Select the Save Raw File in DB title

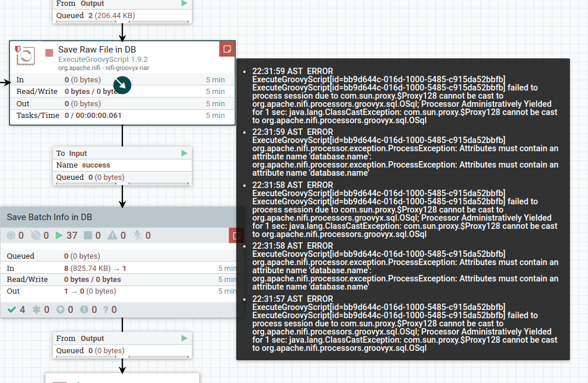[97, 50]
